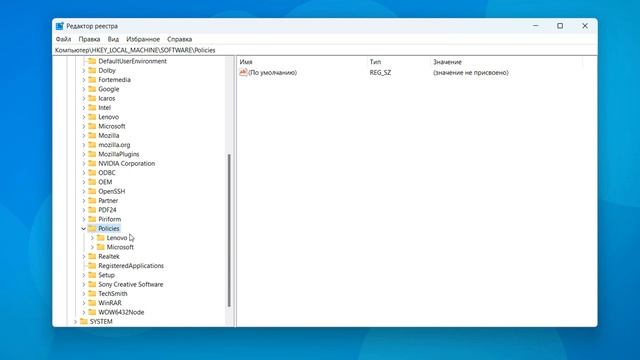Viewport: 640px width, 360px height.
Task: Select the (По умолчанию) value name
Action: [x=273, y=73]
